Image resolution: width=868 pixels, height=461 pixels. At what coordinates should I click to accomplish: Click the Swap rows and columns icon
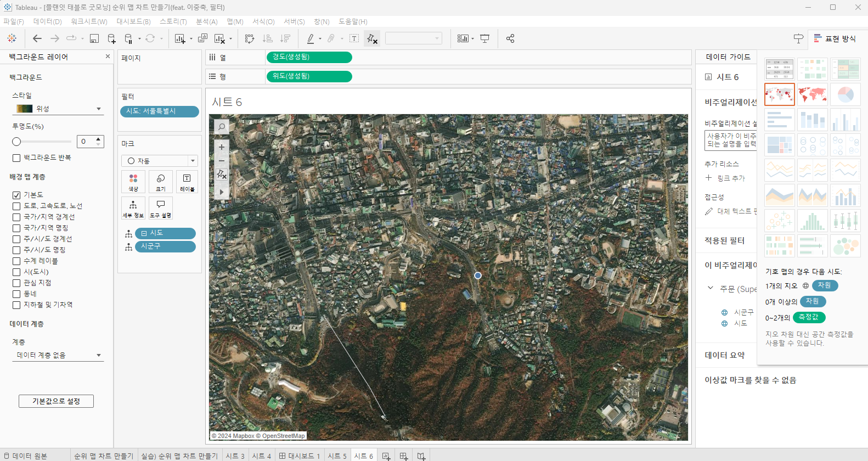250,38
